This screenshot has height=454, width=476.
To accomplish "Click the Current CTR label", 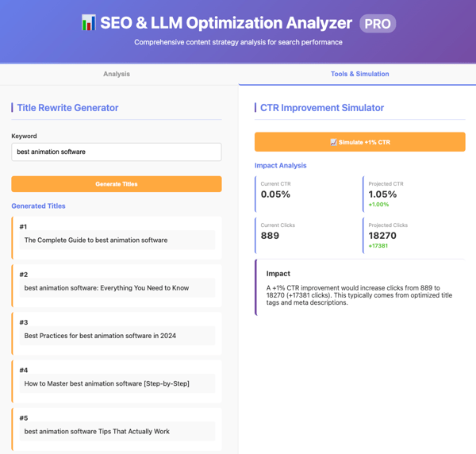I will tap(275, 183).
